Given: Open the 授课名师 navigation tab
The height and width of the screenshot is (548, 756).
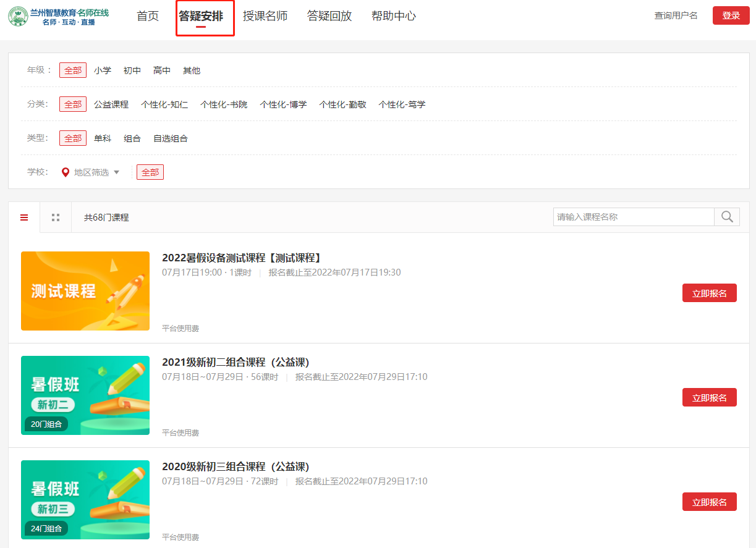Looking at the screenshot, I should (265, 16).
